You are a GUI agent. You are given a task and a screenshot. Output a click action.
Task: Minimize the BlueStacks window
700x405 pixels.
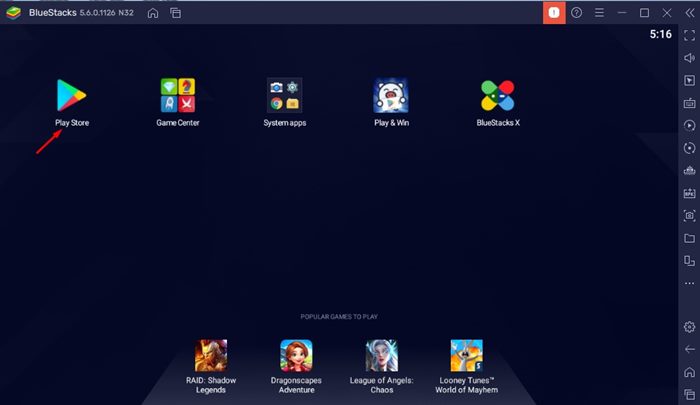(621, 13)
